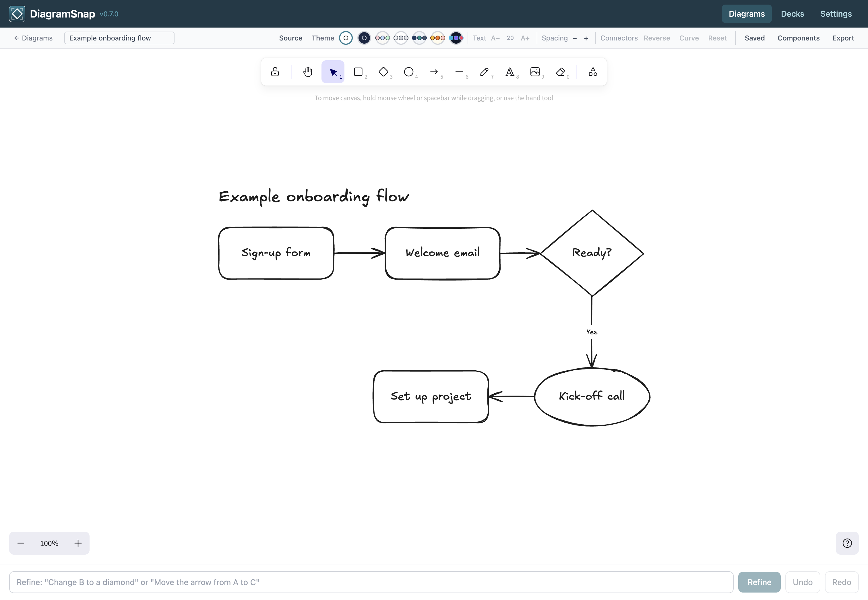868x600 pixels.
Task: Select the Text tool
Action: (510, 72)
